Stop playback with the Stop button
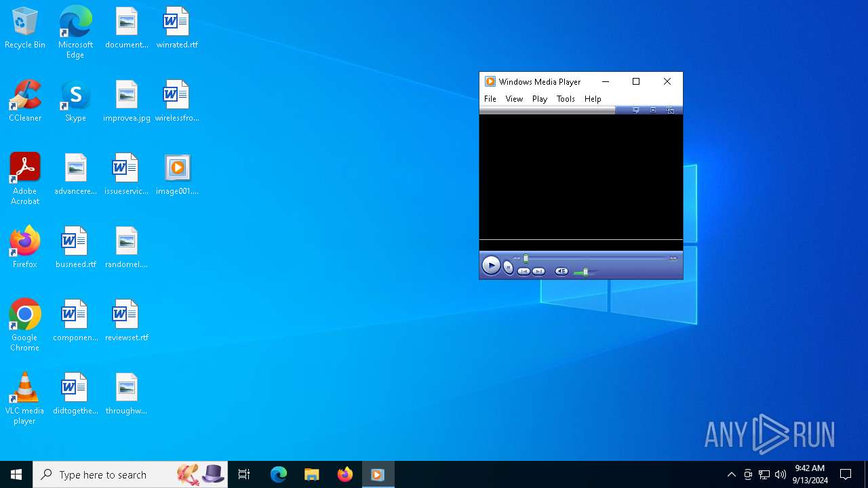The width and height of the screenshot is (868, 488). 509,268
